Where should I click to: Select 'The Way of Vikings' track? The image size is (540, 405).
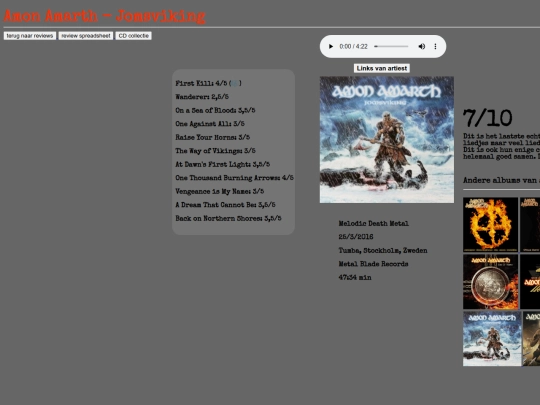pyautogui.click(x=215, y=151)
